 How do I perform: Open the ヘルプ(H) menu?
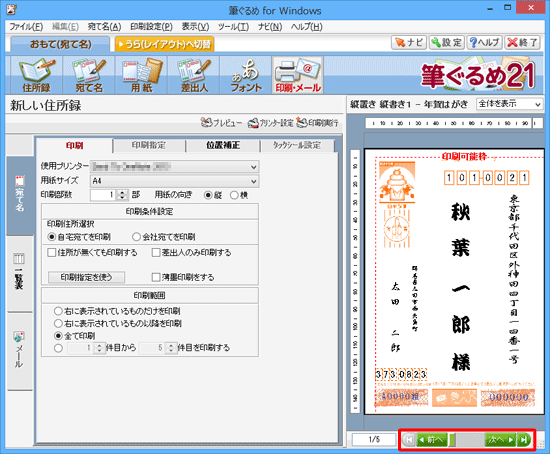click(x=306, y=27)
